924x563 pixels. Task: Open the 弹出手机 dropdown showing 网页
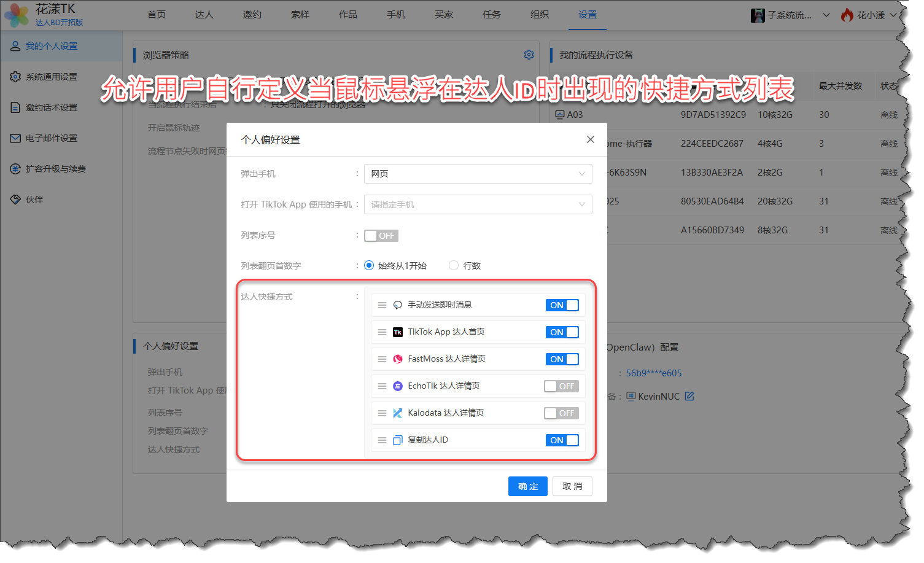pos(478,174)
